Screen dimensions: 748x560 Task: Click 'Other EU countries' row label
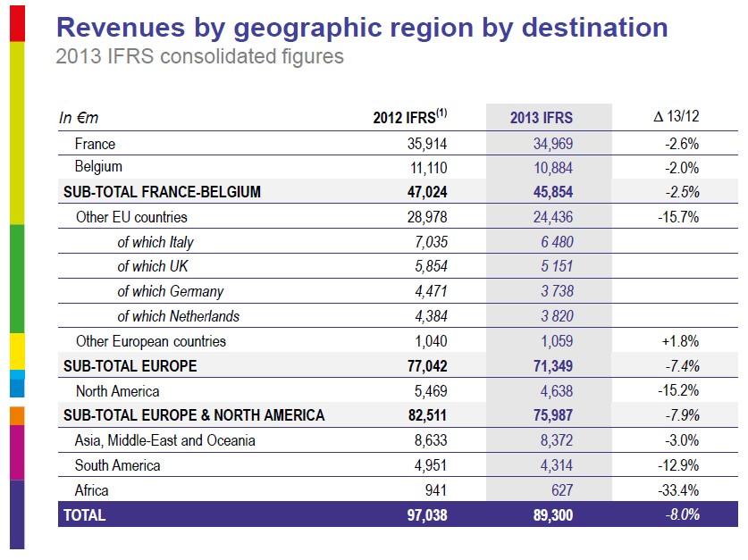tap(131, 217)
